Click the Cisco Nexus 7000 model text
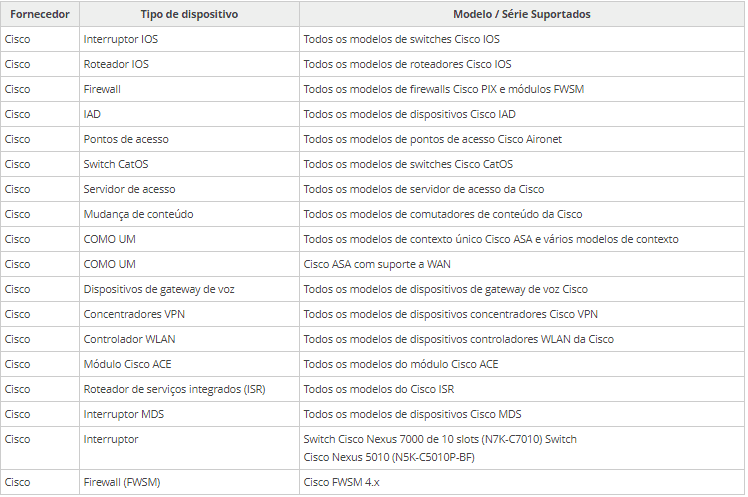This screenshot has width=748, height=497. (x=440, y=440)
